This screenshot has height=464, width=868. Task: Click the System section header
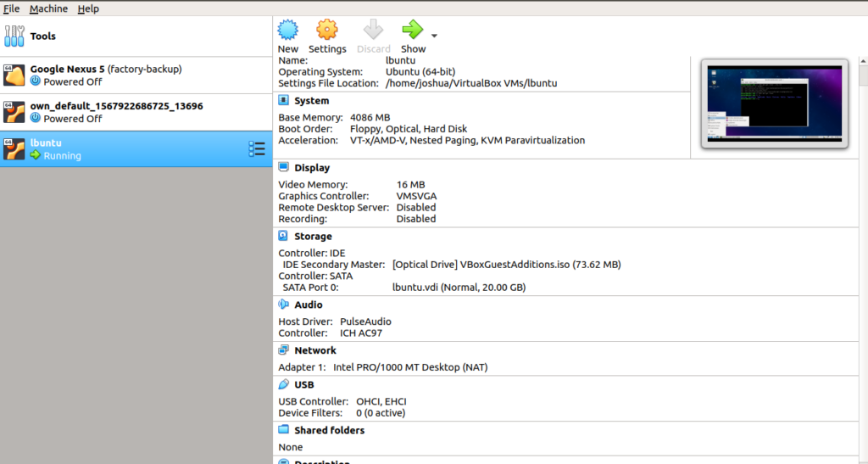(x=312, y=101)
